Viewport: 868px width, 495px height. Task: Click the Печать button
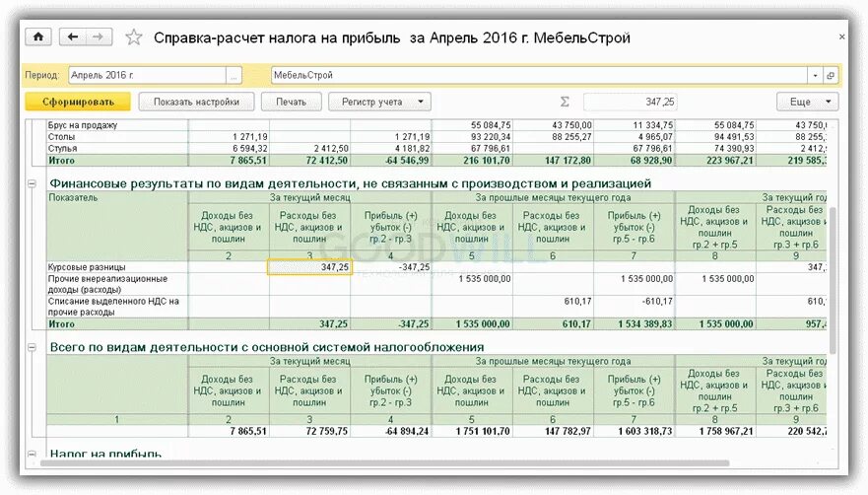coord(292,102)
